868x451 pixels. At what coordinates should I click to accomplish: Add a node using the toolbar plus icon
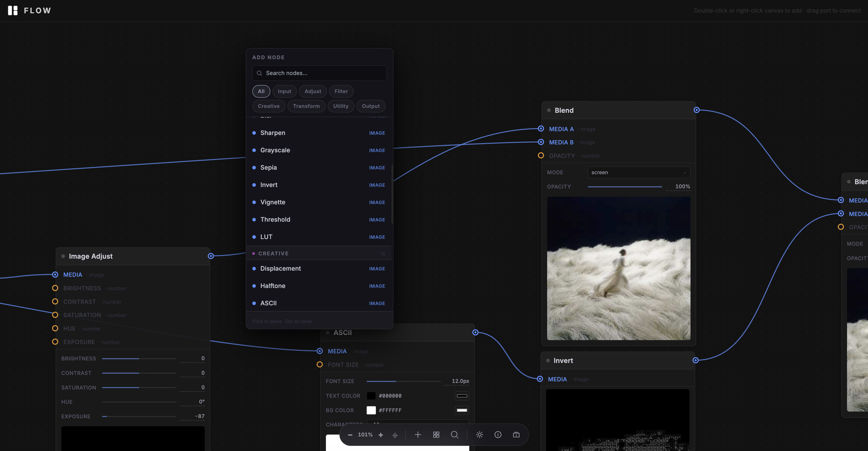click(418, 435)
